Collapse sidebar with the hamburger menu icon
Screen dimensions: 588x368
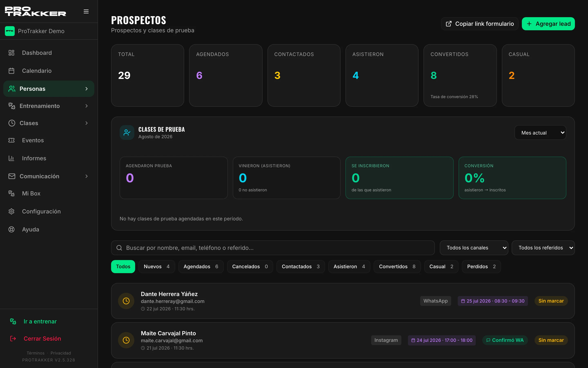[86, 11]
